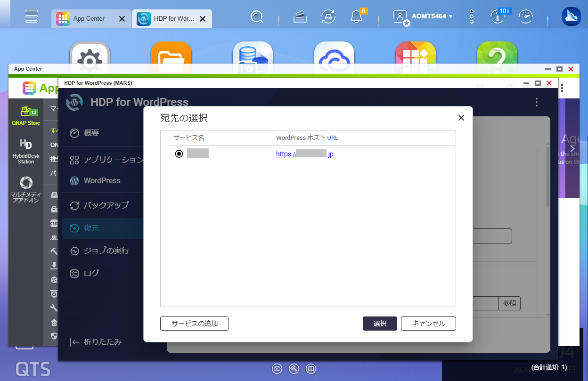Viewport: 588px width, 381px height.
Task: Click the 選択 button
Action: (x=380, y=324)
